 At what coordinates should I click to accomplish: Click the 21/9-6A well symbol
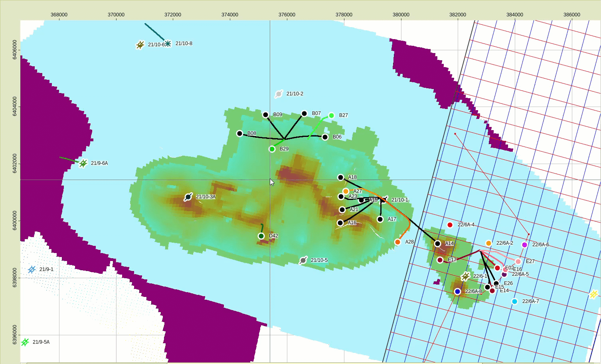(83, 163)
